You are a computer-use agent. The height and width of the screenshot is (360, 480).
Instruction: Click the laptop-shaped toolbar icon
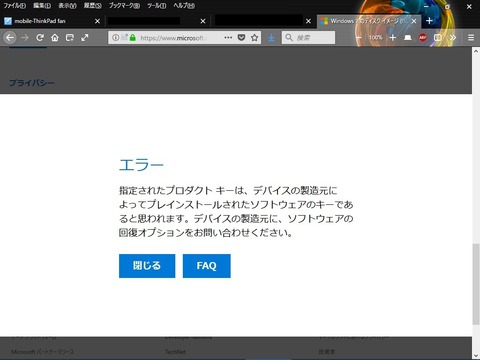(x=408, y=38)
